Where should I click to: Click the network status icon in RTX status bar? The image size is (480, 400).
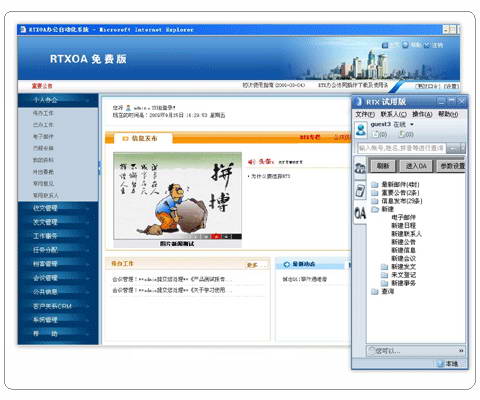point(441,364)
